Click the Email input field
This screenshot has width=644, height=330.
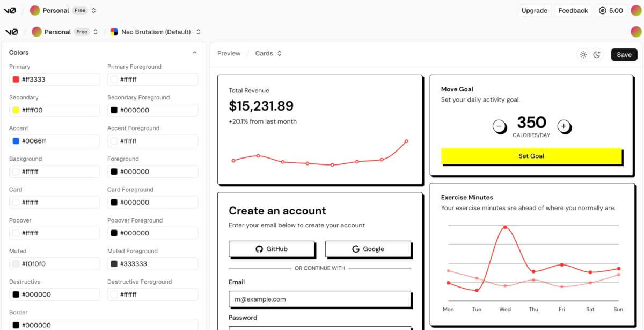(x=320, y=299)
